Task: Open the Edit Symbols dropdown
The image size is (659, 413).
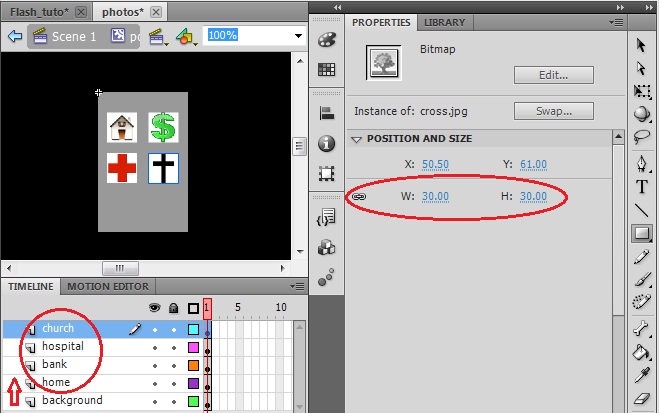Action: pyautogui.click(x=185, y=37)
